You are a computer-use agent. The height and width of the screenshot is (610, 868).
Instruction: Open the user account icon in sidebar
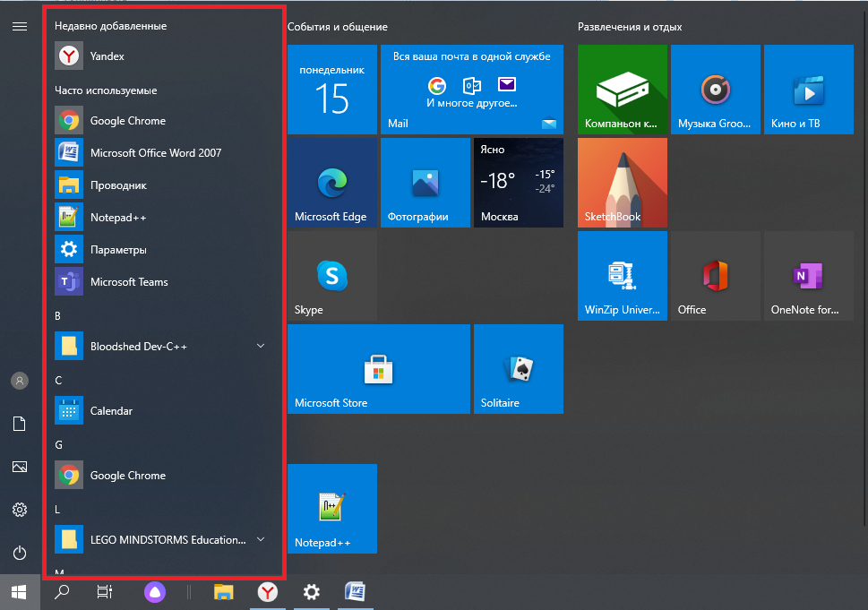point(20,381)
